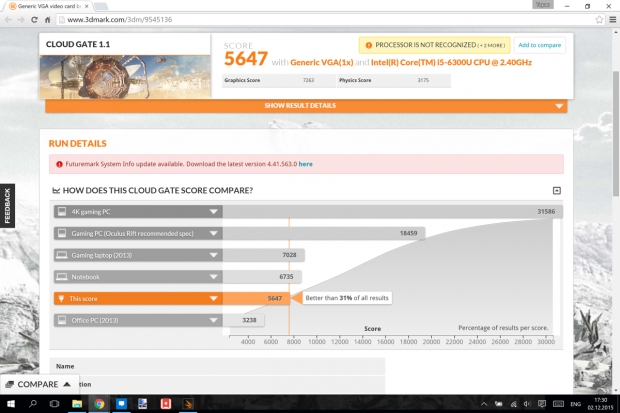Viewport: 620px width, 413px height.
Task: Click Add to compare button
Action: (x=539, y=45)
